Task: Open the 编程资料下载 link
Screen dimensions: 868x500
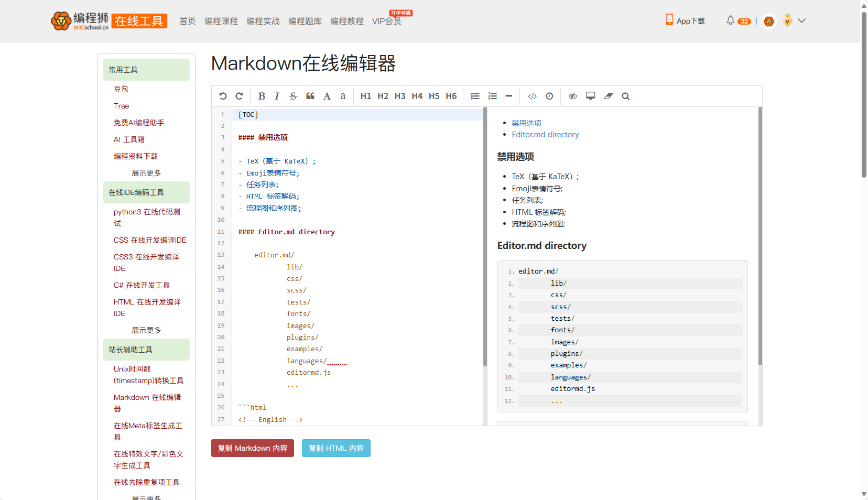Action: coord(136,156)
